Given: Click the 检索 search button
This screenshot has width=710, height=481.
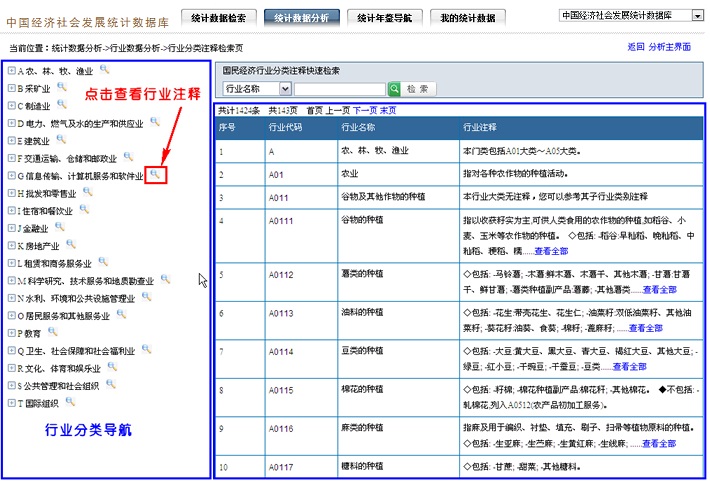Looking at the screenshot, I should click(412, 89).
